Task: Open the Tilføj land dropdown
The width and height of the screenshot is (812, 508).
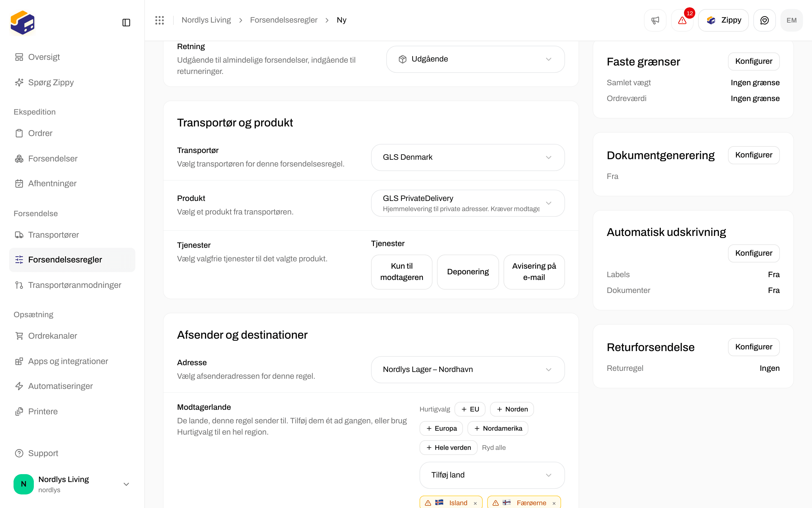Action: pyautogui.click(x=492, y=475)
